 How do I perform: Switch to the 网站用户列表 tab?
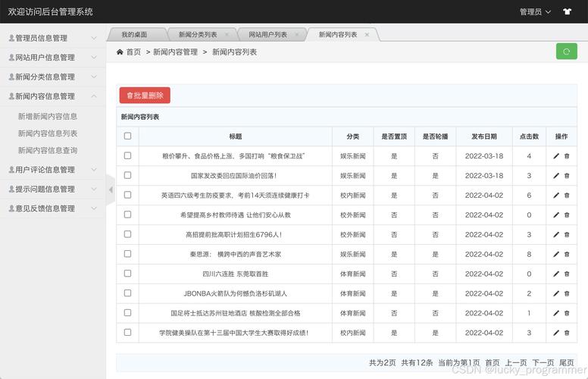click(x=267, y=35)
